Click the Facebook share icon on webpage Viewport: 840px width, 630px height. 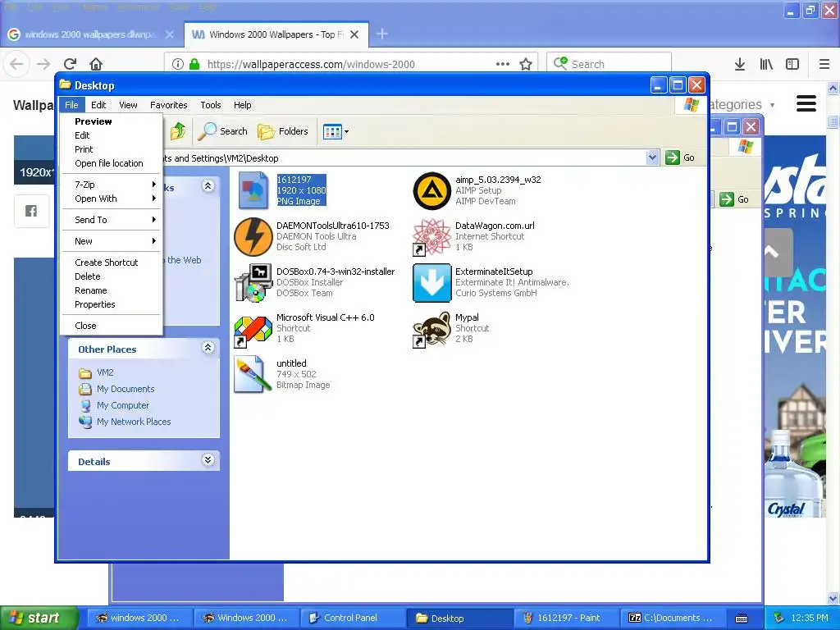coord(32,211)
